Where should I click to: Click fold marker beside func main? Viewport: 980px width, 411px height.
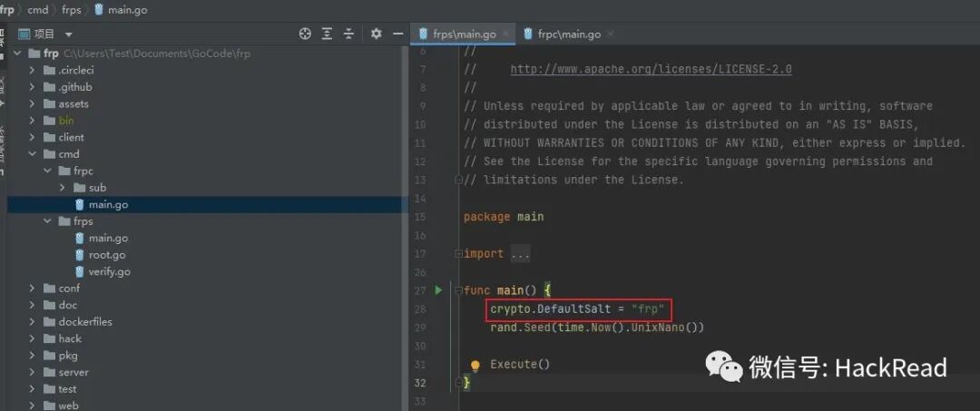tap(459, 290)
